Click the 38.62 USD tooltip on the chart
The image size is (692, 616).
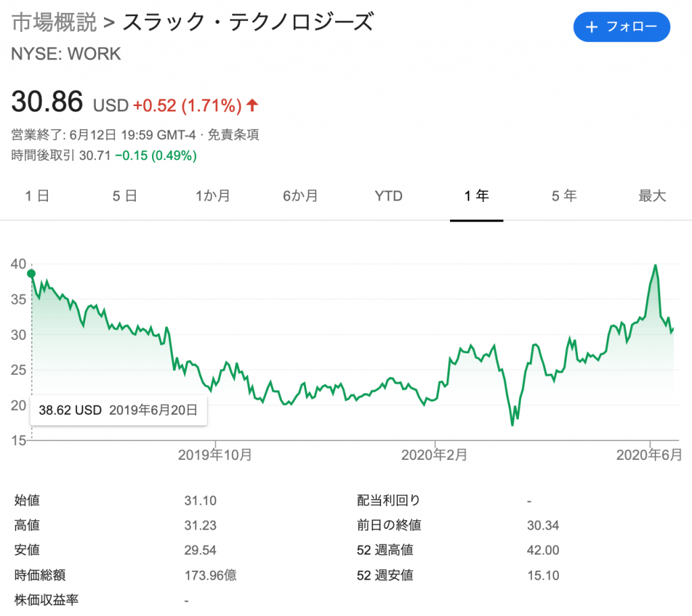[118, 410]
